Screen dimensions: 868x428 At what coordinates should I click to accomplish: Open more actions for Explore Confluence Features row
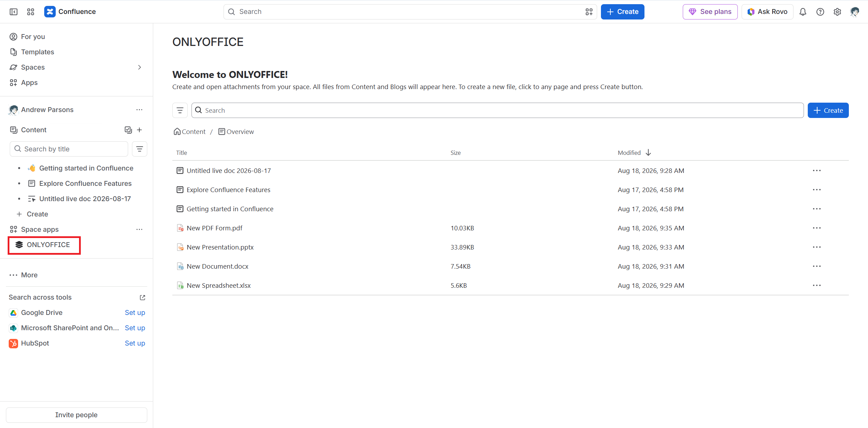point(817,190)
